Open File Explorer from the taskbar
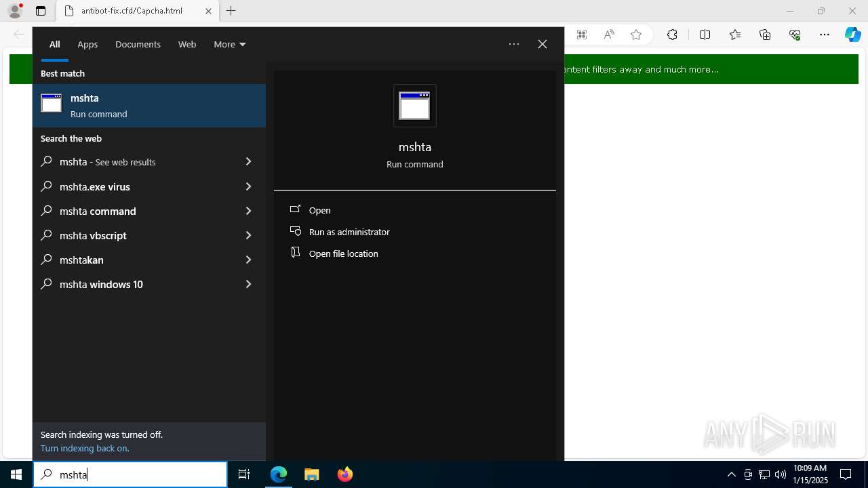 pyautogui.click(x=312, y=474)
